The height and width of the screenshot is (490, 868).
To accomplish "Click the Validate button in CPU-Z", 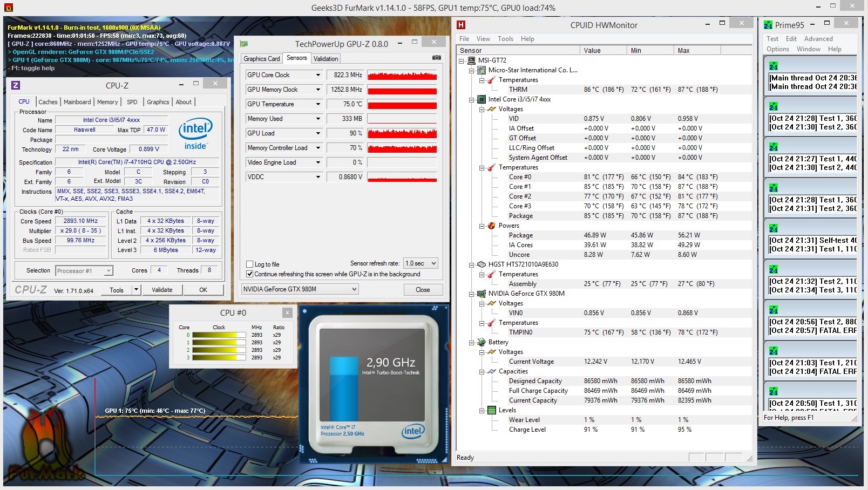I will pyautogui.click(x=162, y=290).
